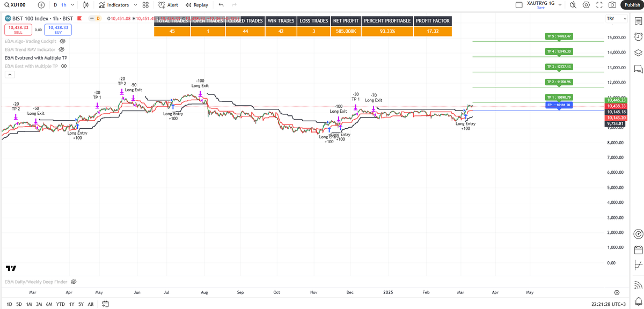Start bar Replay mode
Viewport: 644px width, 309px height.
coord(196,5)
